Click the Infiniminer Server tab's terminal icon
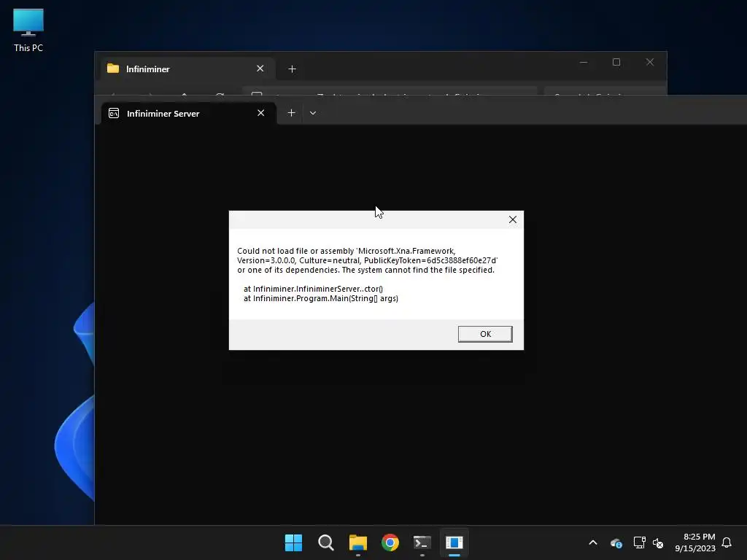 pyautogui.click(x=114, y=113)
